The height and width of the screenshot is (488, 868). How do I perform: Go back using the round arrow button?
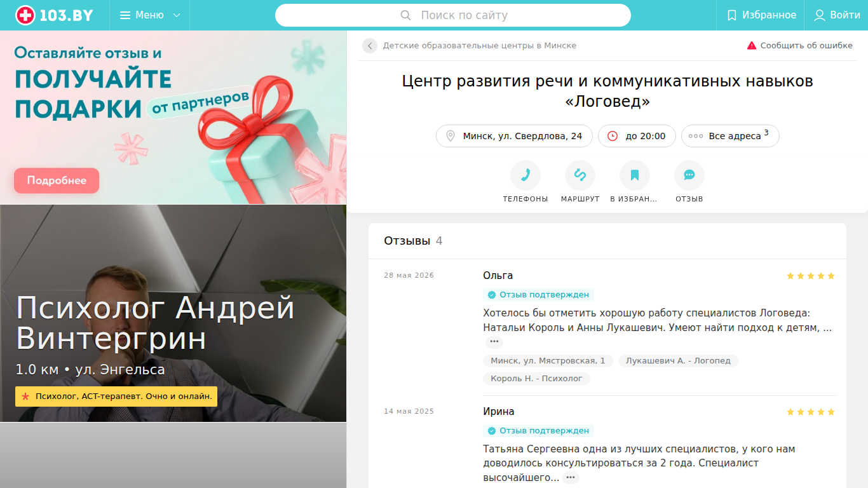pyautogui.click(x=370, y=46)
